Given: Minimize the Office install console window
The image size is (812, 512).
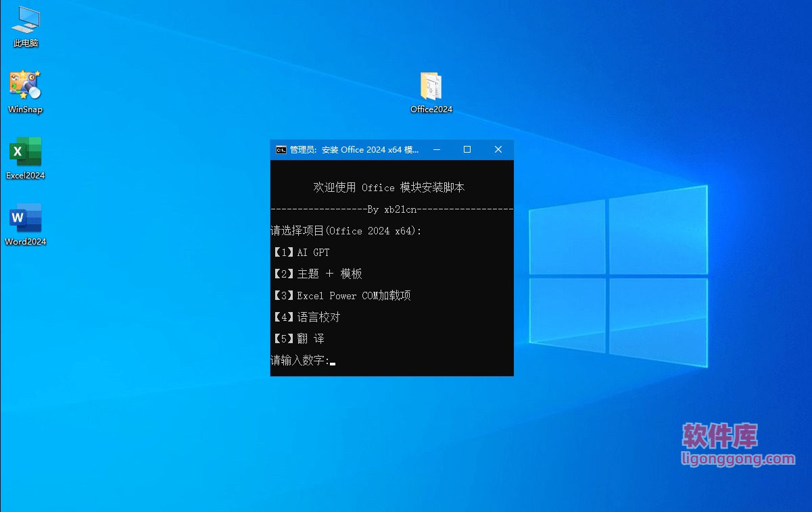Looking at the screenshot, I should (437, 149).
